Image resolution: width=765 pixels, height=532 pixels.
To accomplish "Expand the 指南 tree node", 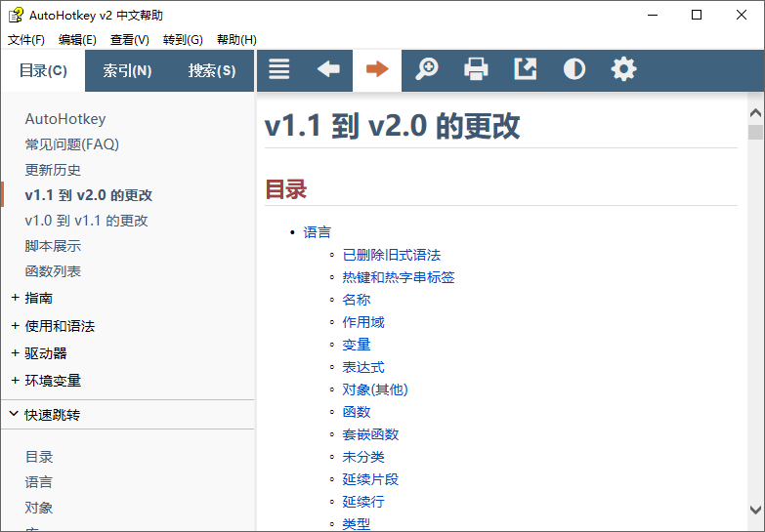I will [15, 298].
